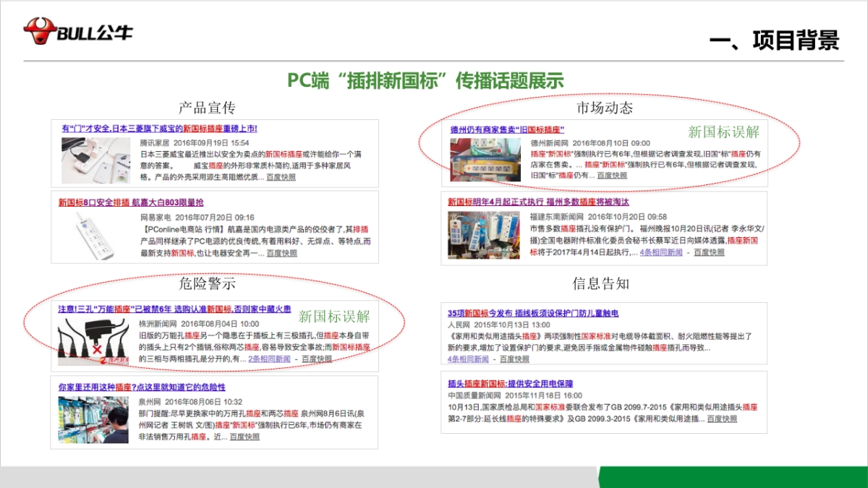Open headline 插头插座新国标:提供安全用电保障
The image size is (868, 488).
[x=510, y=383]
